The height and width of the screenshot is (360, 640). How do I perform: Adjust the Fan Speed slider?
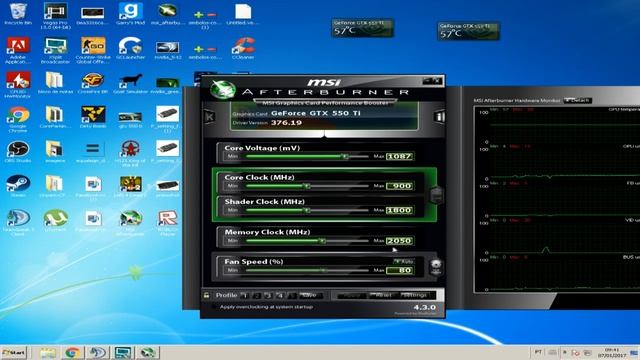point(307,270)
